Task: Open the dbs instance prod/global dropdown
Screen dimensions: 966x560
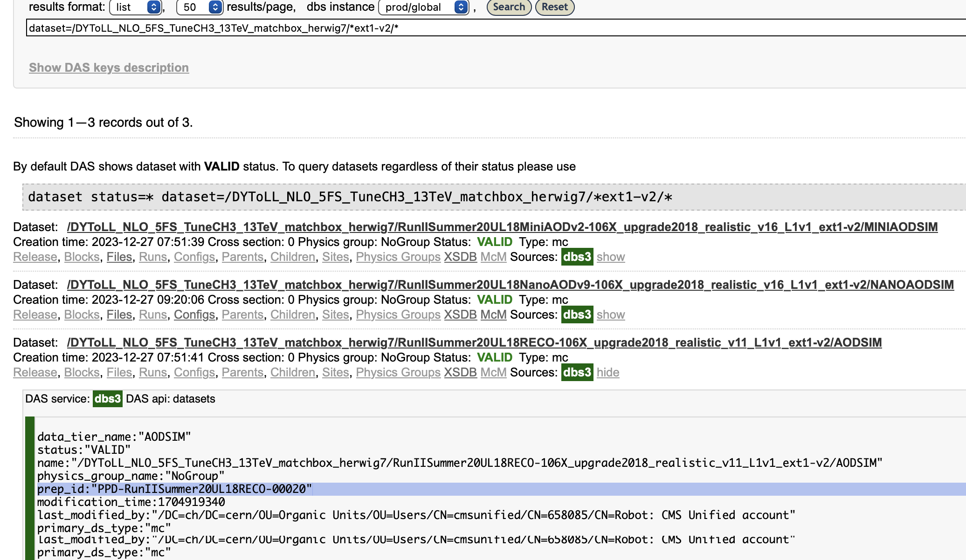Action: tap(423, 7)
